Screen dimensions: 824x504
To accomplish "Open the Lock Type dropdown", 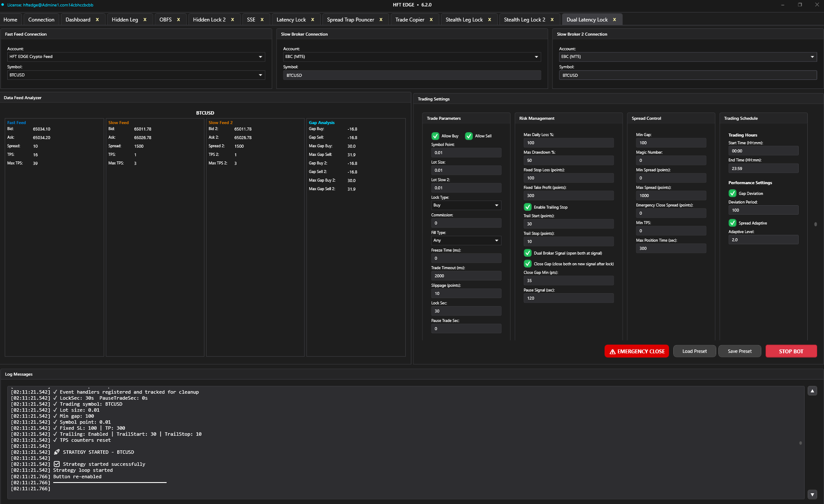I will pyautogui.click(x=466, y=205).
